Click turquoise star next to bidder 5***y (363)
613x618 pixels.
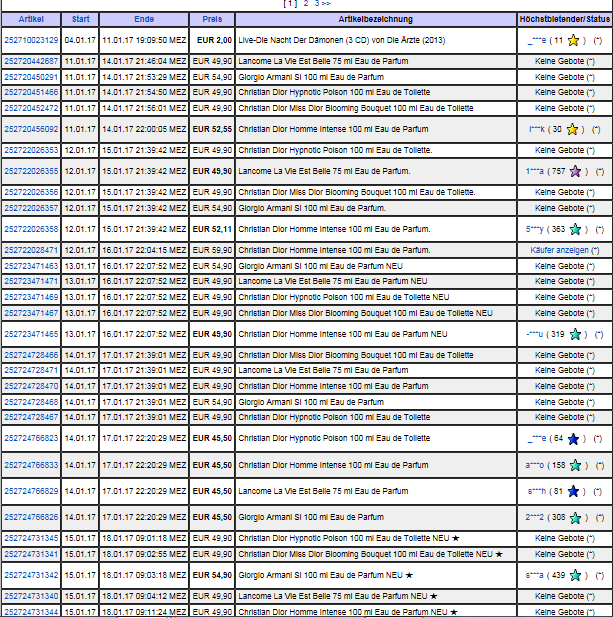(576, 229)
